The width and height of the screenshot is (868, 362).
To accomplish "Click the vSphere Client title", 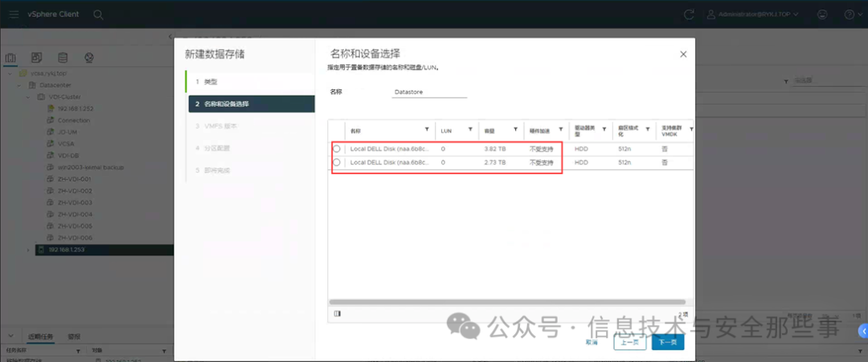I will [53, 14].
